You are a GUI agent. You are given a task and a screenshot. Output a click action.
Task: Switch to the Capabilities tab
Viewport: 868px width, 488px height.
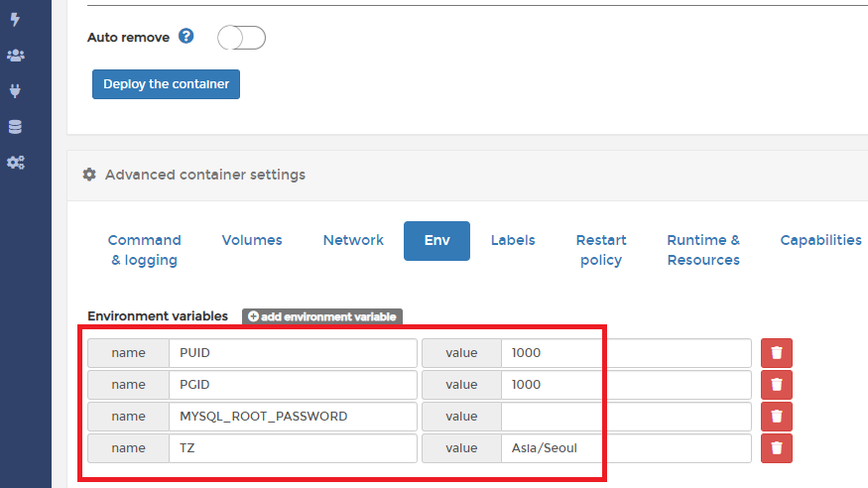click(820, 241)
